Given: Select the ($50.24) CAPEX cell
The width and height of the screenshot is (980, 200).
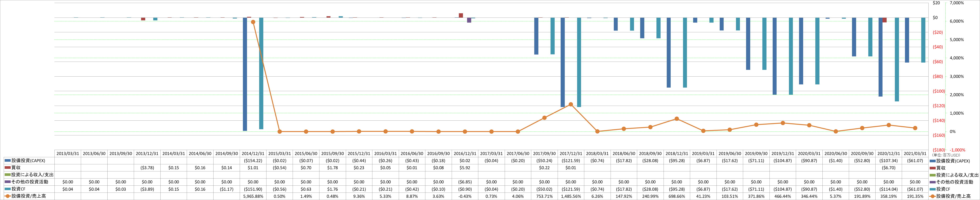Looking at the screenshot, I should 544,161.
